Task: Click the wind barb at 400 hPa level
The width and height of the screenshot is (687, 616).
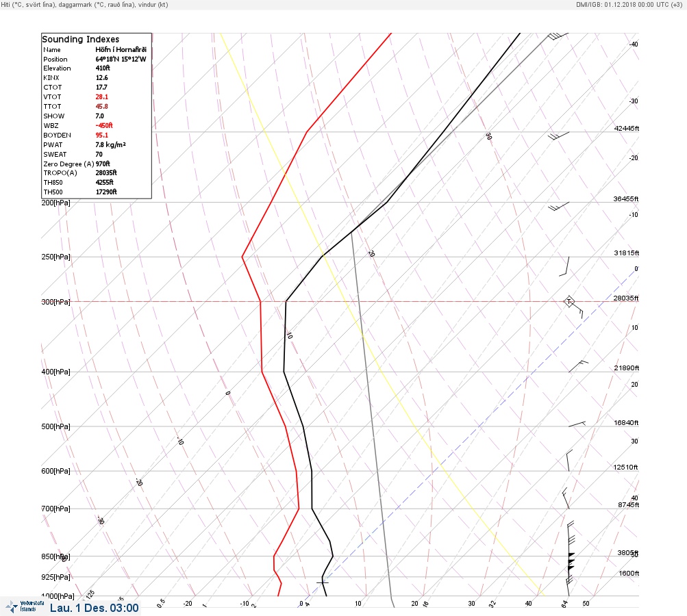Action: click(x=578, y=366)
